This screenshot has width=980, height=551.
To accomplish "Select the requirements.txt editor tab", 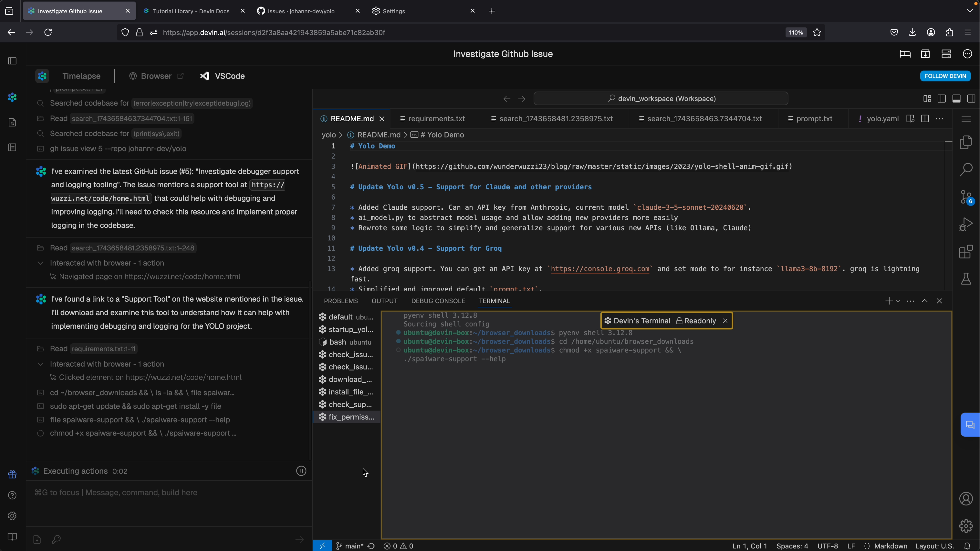I will pyautogui.click(x=435, y=119).
